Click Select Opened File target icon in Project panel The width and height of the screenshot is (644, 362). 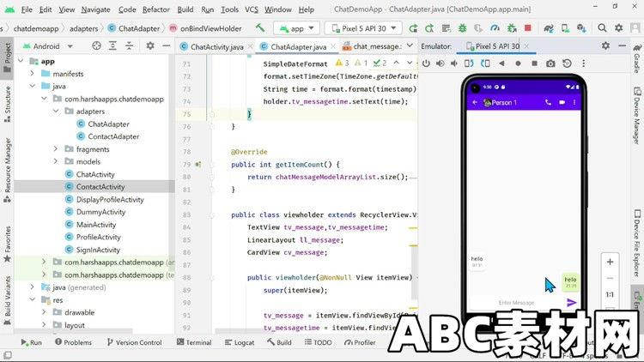(x=96, y=46)
